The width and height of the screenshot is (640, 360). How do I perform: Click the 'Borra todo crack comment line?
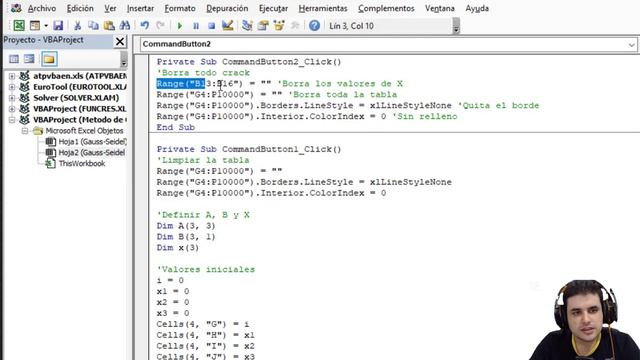click(203, 73)
